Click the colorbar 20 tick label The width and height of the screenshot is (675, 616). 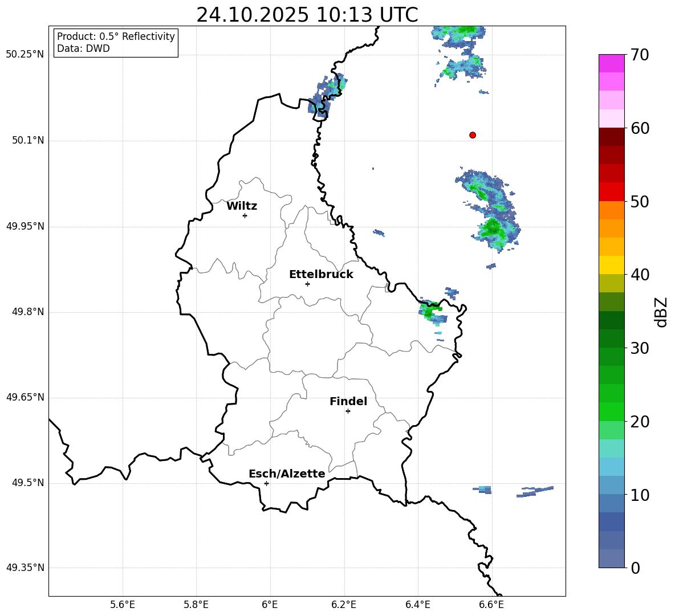[x=640, y=422]
